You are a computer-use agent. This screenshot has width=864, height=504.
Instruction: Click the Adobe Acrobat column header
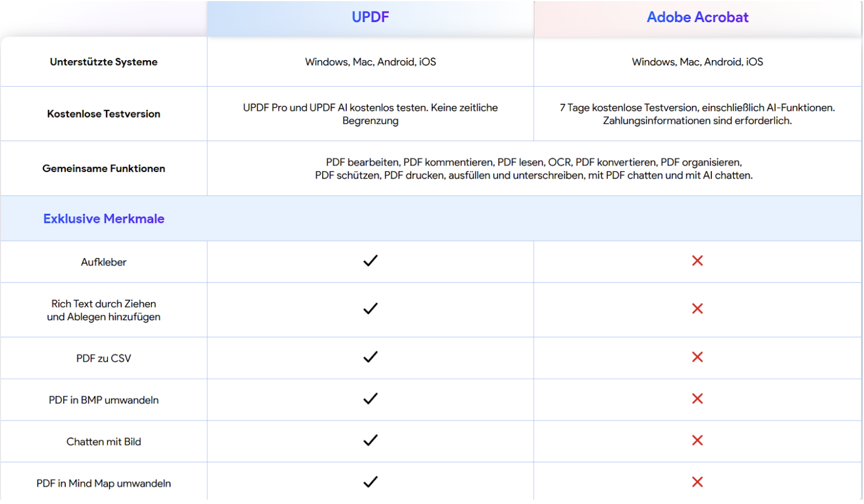pyautogui.click(x=697, y=17)
